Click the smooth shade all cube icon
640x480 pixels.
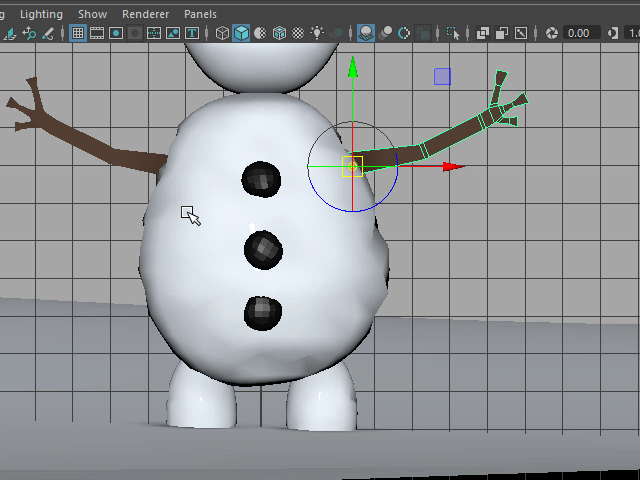click(241, 33)
